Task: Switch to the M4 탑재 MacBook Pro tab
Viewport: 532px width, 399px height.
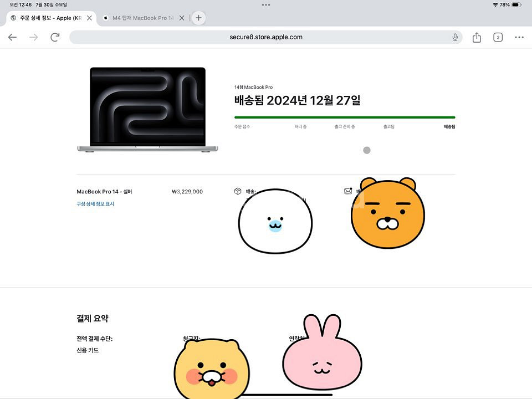Action: pyautogui.click(x=142, y=18)
